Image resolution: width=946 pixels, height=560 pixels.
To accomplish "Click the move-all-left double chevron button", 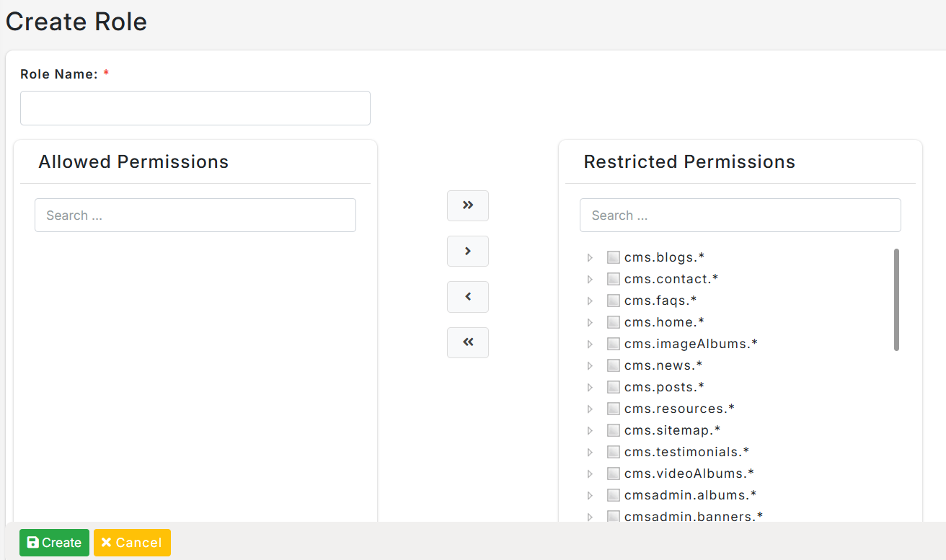I will pos(468,342).
